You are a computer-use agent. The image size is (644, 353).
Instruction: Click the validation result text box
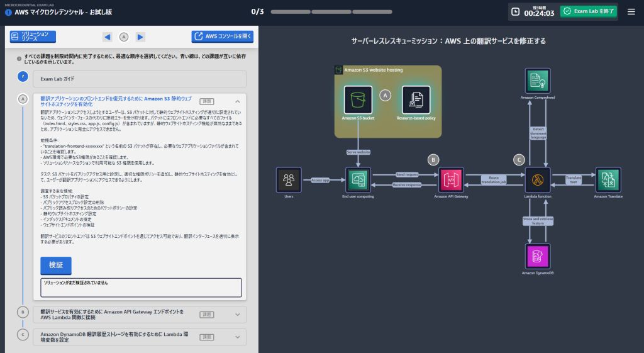click(141, 288)
